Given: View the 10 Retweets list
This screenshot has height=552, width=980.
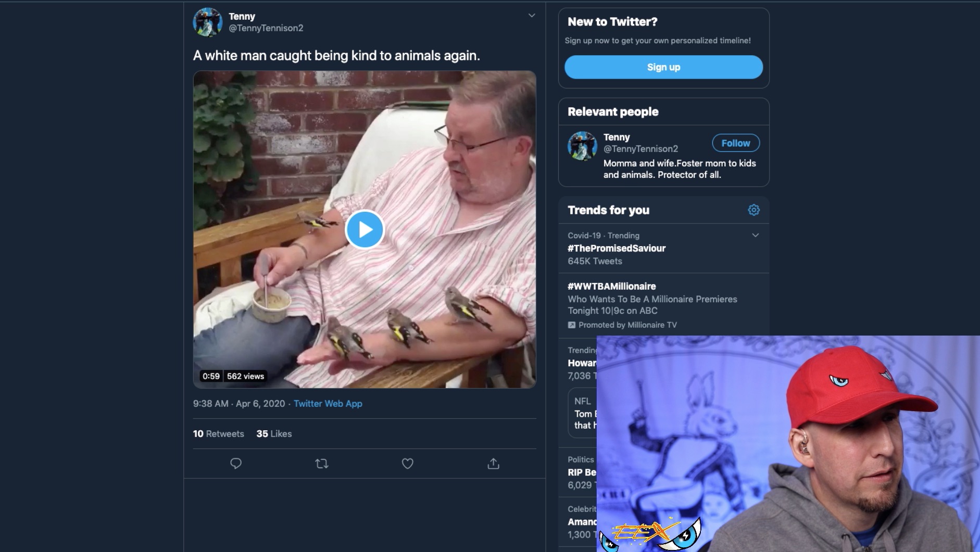Looking at the screenshot, I should click(218, 434).
